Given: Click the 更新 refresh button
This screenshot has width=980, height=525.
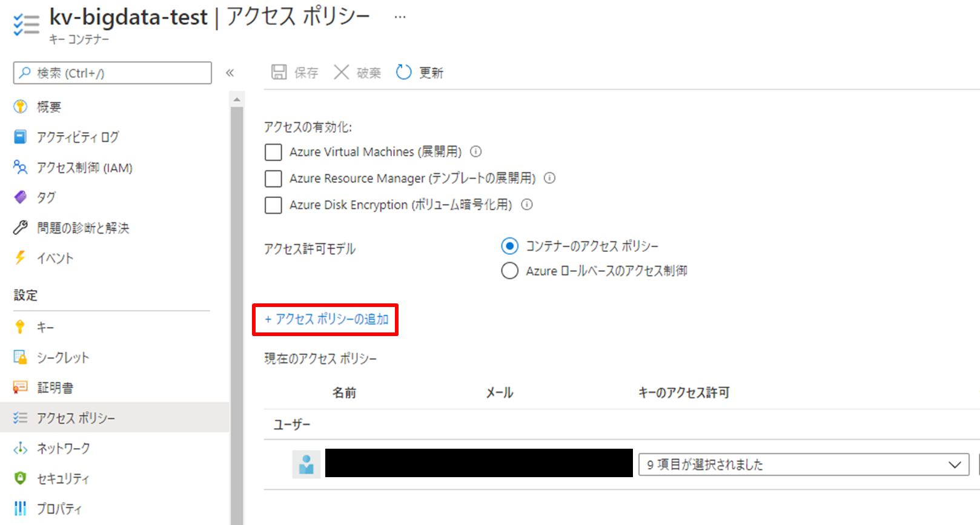Looking at the screenshot, I should pyautogui.click(x=420, y=73).
